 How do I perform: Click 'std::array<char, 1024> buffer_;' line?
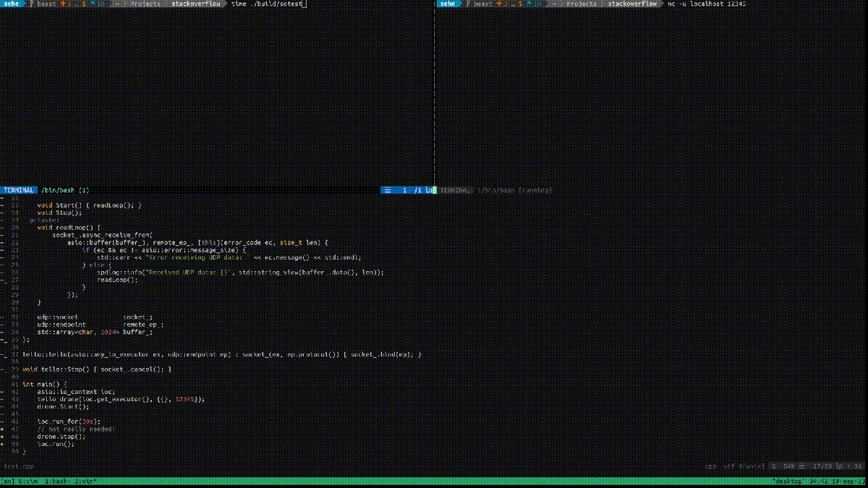click(95, 332)
